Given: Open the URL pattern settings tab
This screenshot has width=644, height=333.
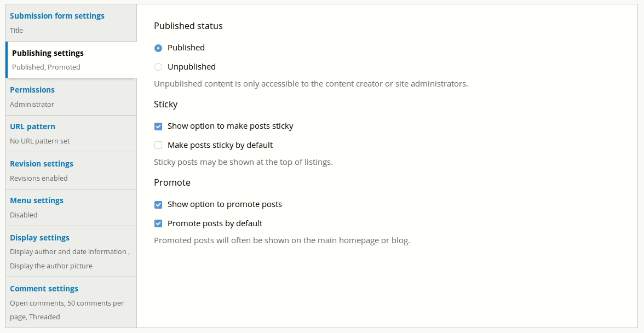Looking at the screenshot, I should 33,127.
